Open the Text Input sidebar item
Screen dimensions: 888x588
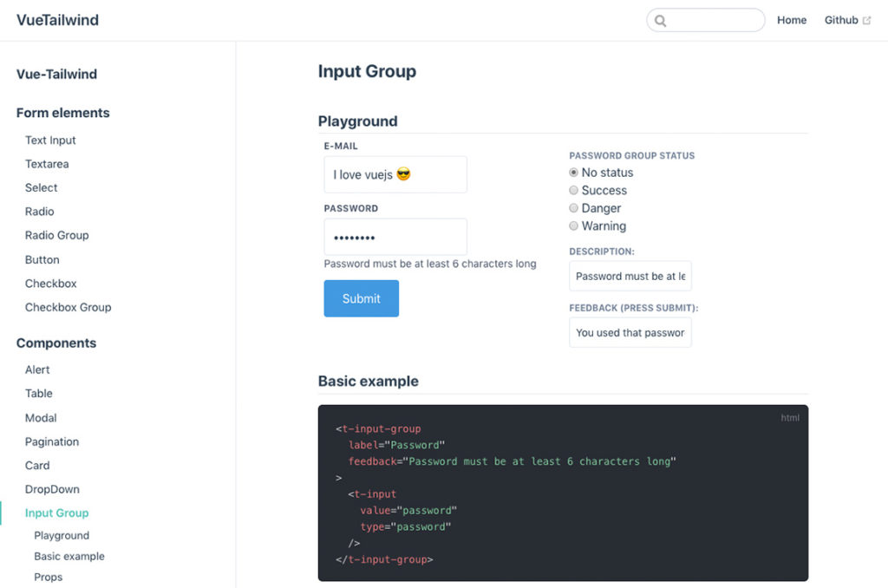click(50, 140)
